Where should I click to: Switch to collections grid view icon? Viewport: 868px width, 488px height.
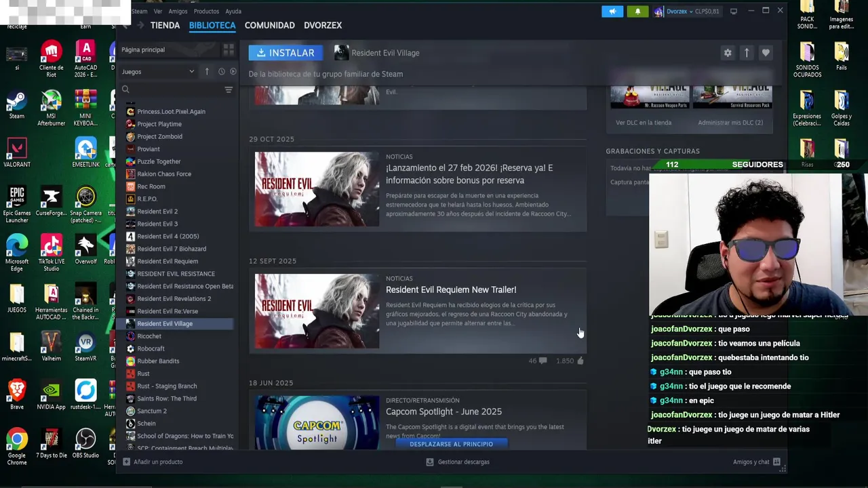click(229, 49)
